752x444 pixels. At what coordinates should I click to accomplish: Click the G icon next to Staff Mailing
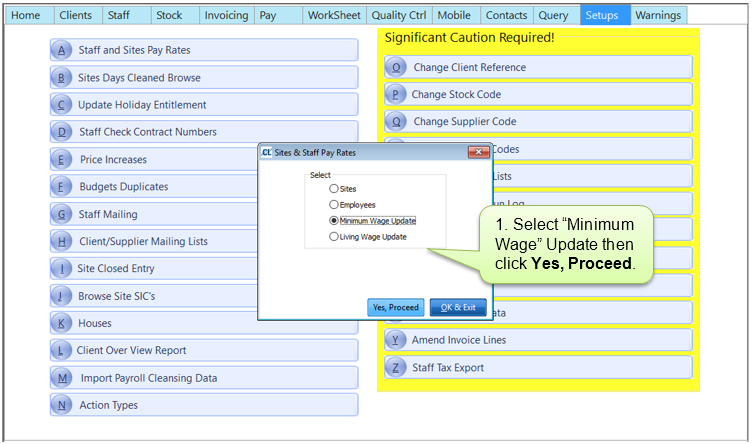point(62,214)
